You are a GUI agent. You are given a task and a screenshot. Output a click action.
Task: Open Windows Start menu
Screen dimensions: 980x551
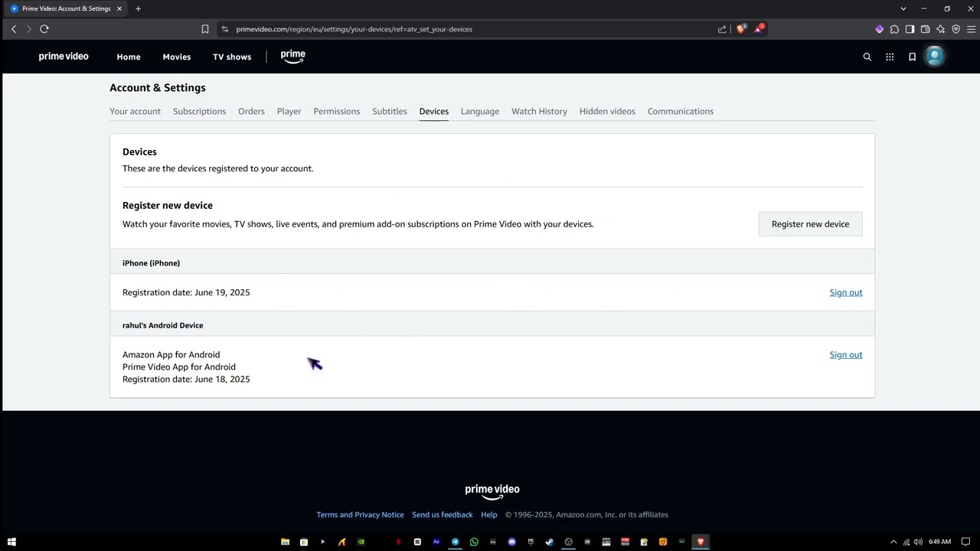(11, 542)
